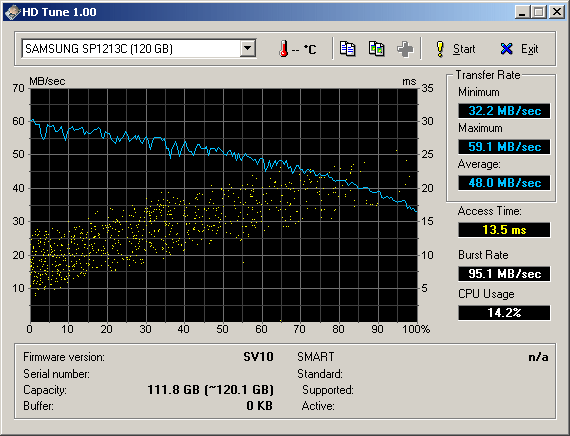Click the yellow exclamation Start icon

point(440,49)
